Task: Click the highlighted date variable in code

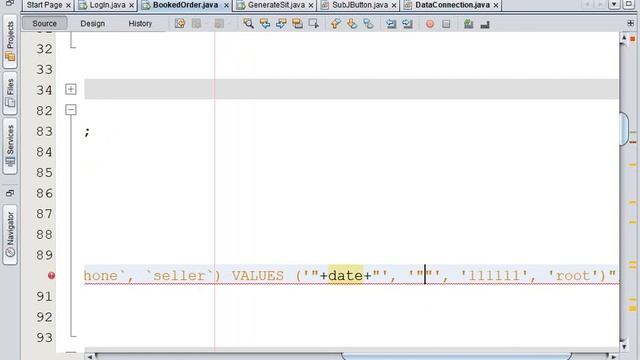Action: tap(345, 276)
